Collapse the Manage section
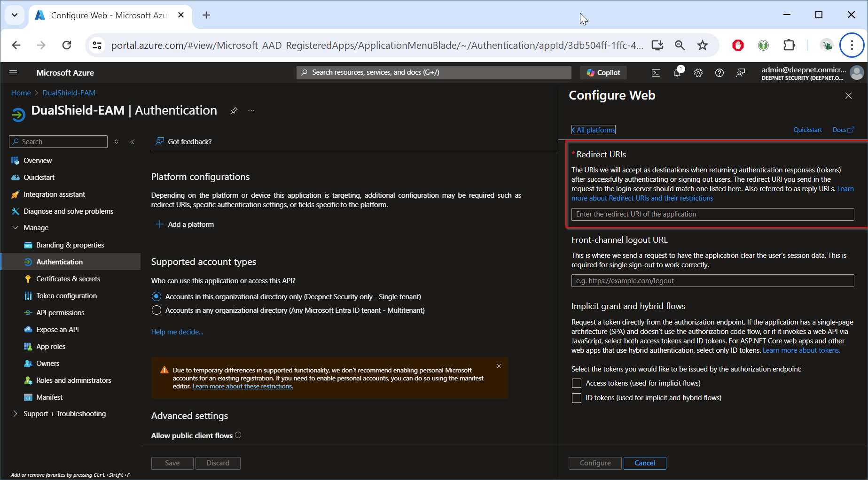The width and height of the screenshot is (868, 480). click(x=15, y=228)
